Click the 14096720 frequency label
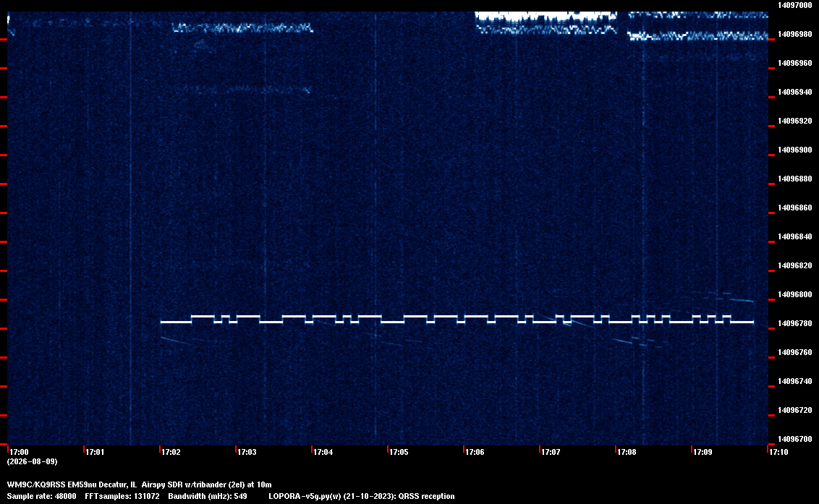This screenshot has width=819, height=504. point(795,410)
